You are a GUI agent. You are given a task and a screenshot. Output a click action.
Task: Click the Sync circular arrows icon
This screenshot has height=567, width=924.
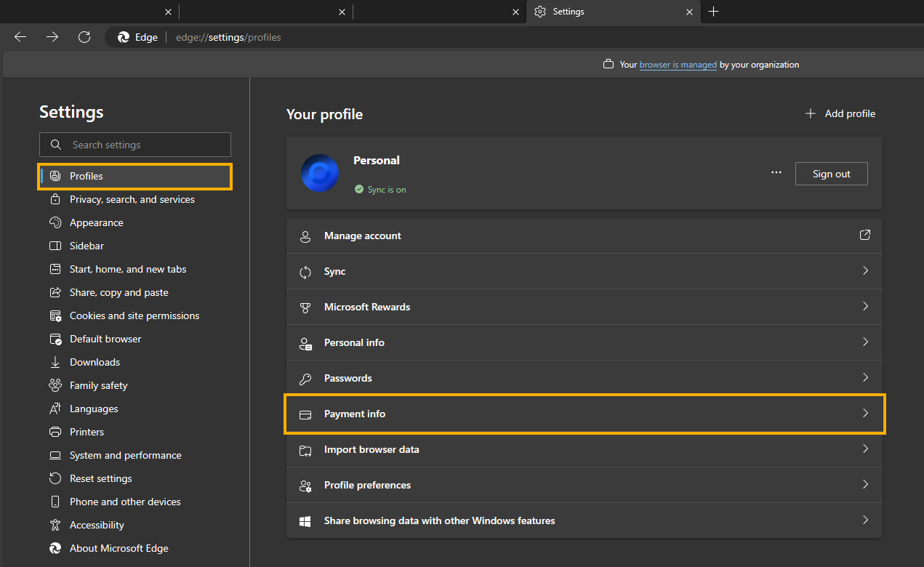(x=306, y=272)
